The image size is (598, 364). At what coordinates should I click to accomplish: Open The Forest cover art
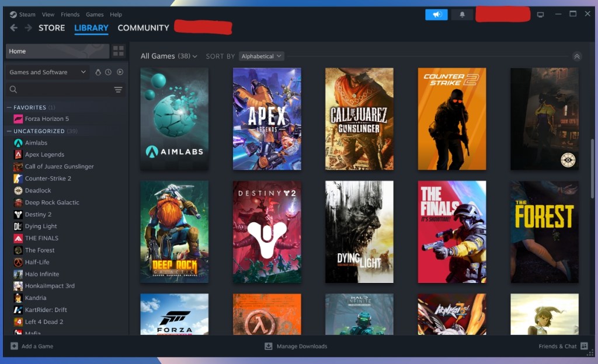[545, 232]
